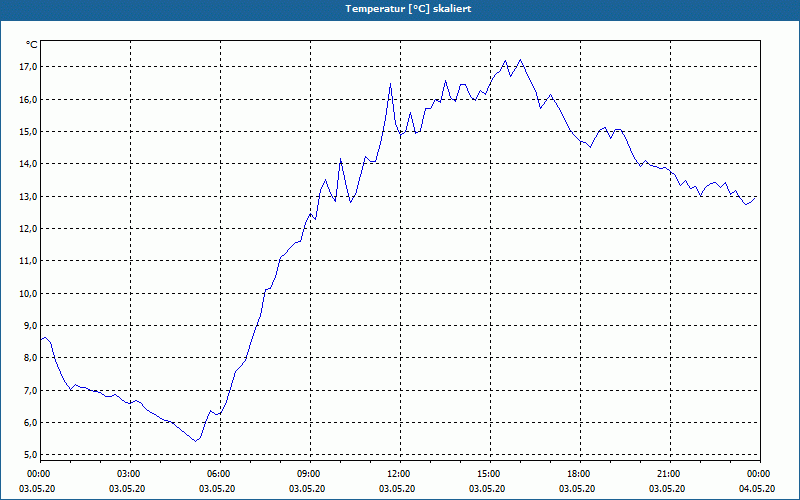
Task: Click the 12:00 time axis label
Action: pyautogui.click(x=401, y=474)
